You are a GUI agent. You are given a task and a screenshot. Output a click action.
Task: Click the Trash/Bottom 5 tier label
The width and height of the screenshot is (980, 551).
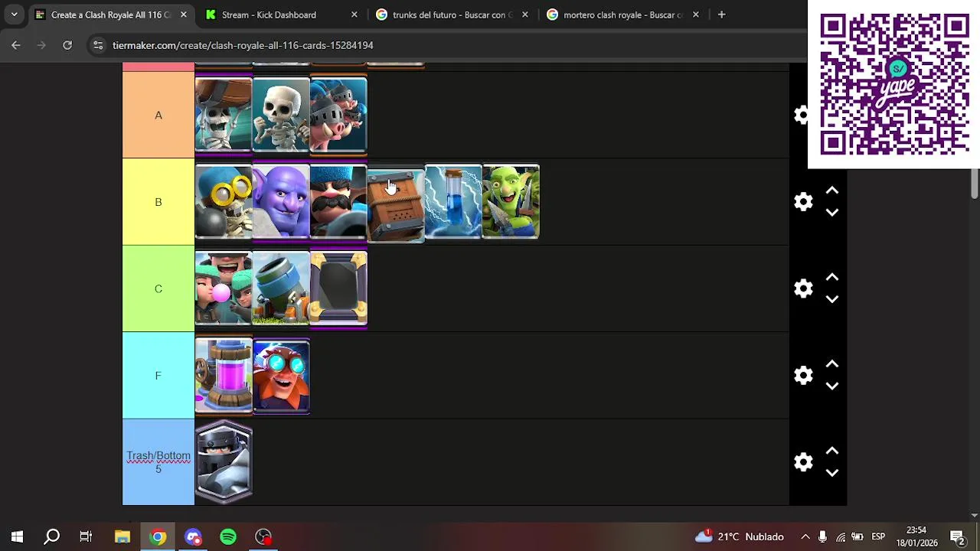[x=158, y=462]
